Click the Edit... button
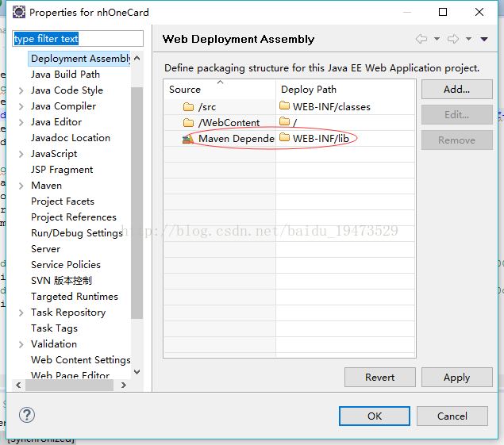Screen dimensions: 504x445 click(456, 115)
